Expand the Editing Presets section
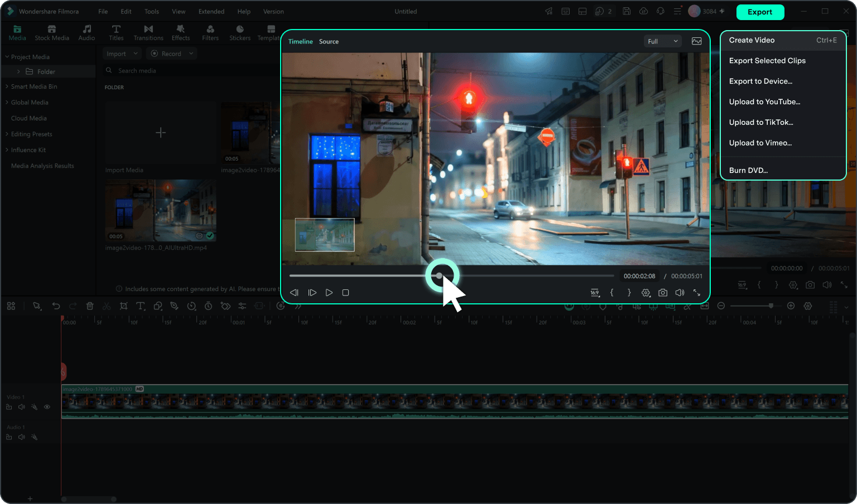 click(7, 134)
